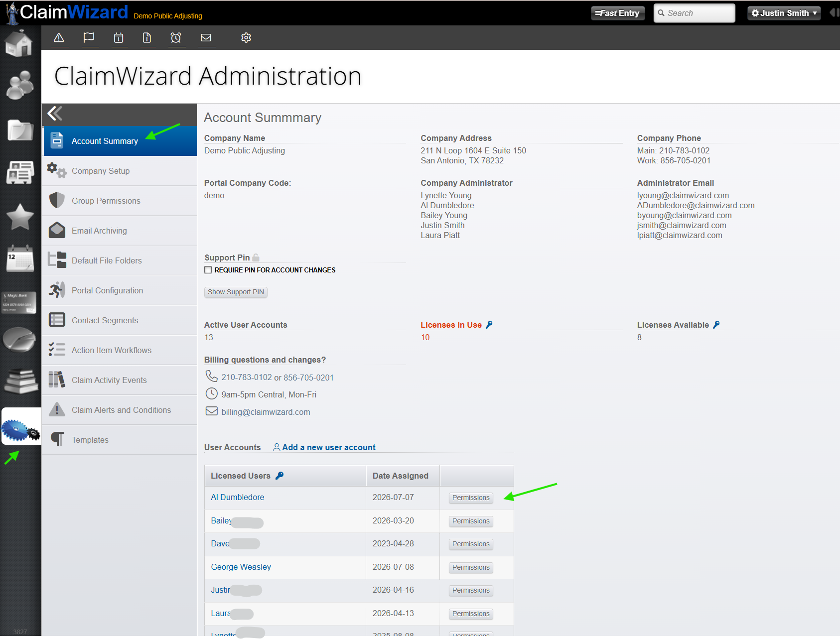
Task: Click the Fast Entry button
Action: (x=618, y=13)
